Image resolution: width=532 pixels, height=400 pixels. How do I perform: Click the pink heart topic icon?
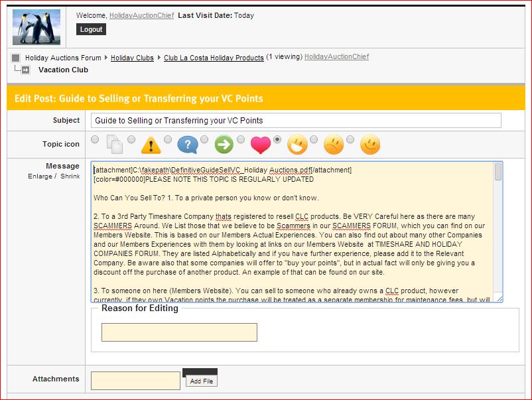(x=260, y=144)
